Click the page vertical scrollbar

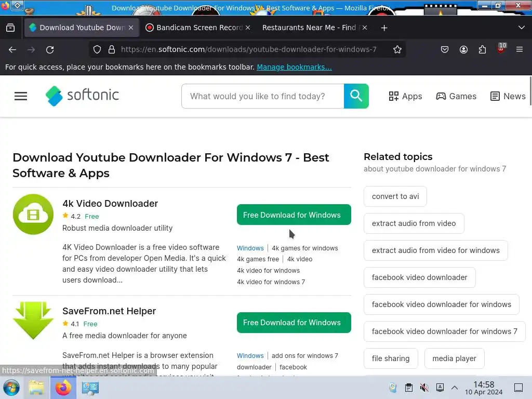click(530, 91)
